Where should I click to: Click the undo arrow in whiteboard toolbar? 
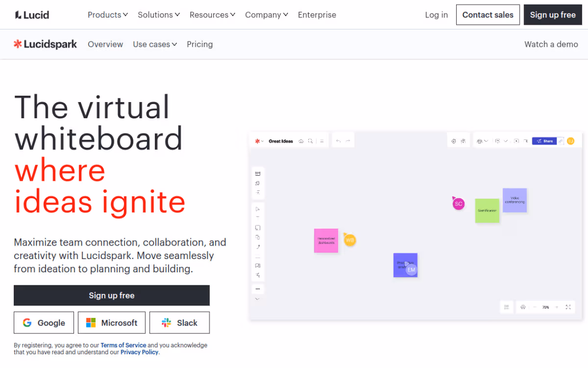pyautogui.click(x=338, y=141)
